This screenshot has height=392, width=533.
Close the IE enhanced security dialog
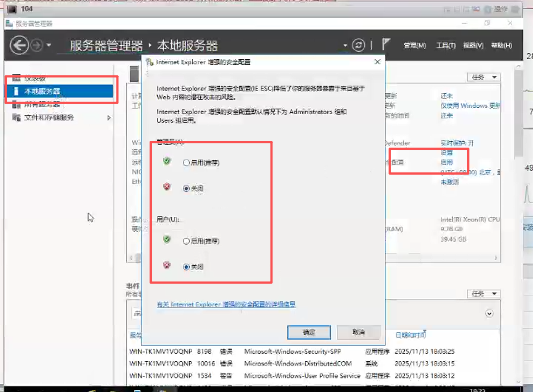pyautogui.click(x=377, y=62)
